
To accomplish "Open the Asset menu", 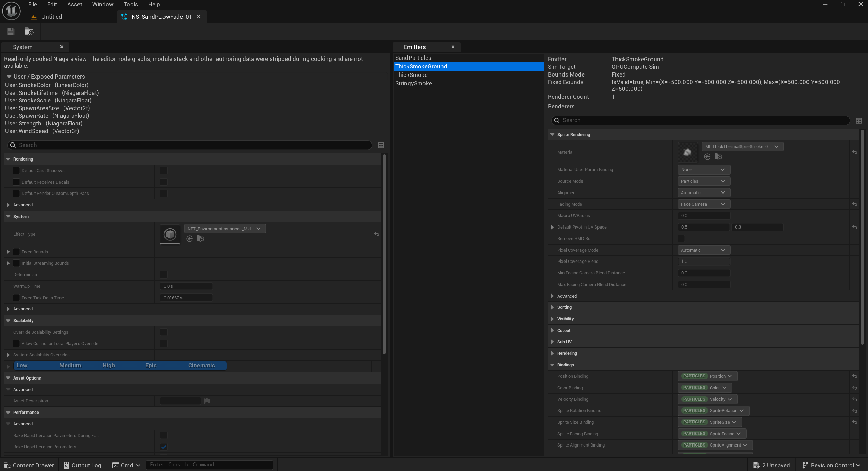I will (74, 4).
